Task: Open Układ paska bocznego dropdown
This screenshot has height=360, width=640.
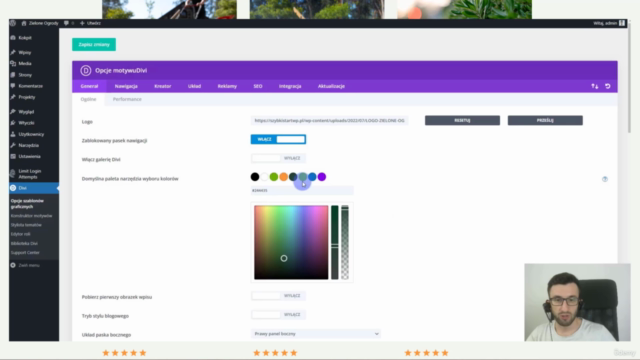Action: click(316, 334)
